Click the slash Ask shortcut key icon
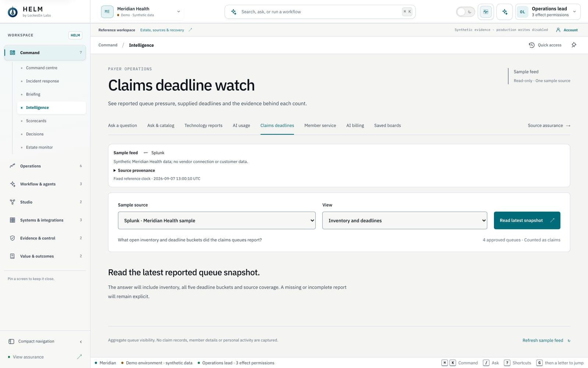 pyautogui.click(x=486, y=363)
